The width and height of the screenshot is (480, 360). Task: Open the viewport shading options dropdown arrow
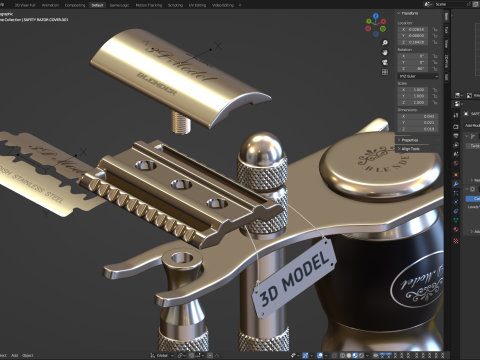tap(367, 355)
